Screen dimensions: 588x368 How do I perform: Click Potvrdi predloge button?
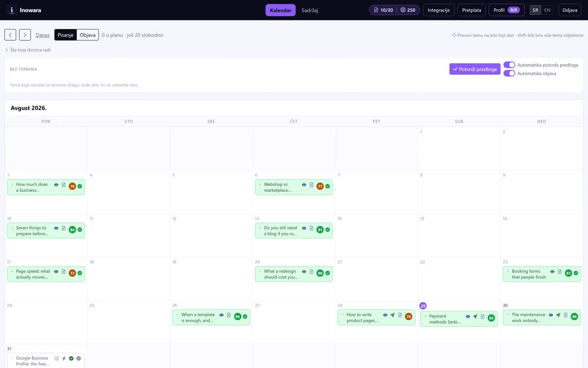pyautogui.click(x=475, y=69)
